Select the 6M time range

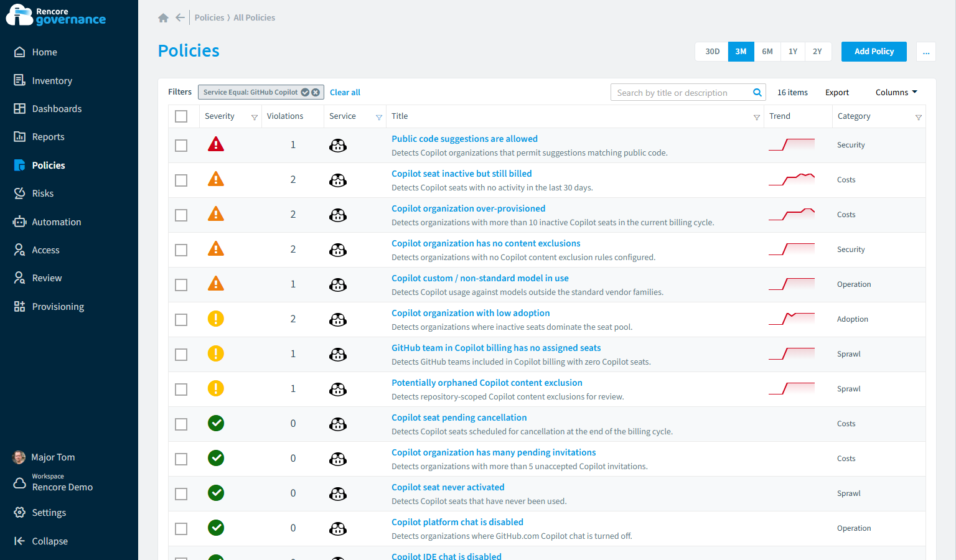pyautogui.click(x=767, y=52)
